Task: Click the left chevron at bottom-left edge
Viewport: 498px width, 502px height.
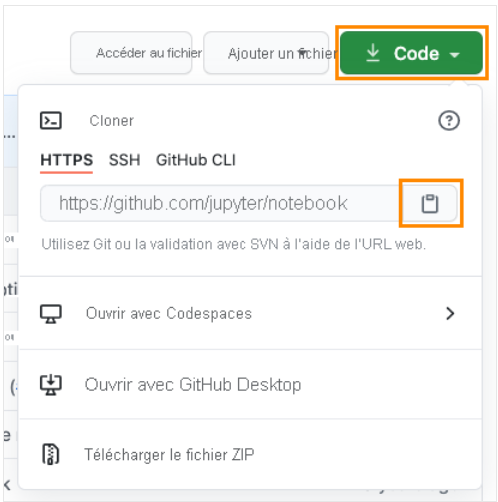Action: [x=7, y=485]
